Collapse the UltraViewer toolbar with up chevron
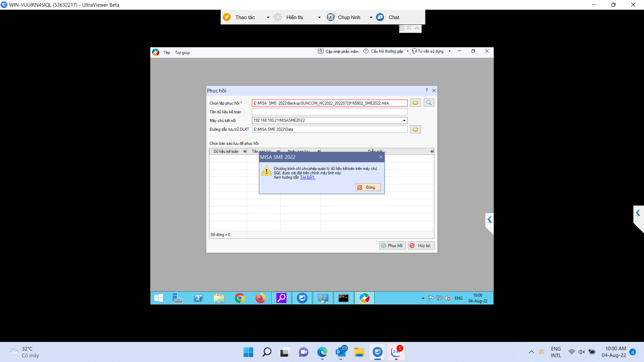The image size is (644, 362). pos(417,28)
